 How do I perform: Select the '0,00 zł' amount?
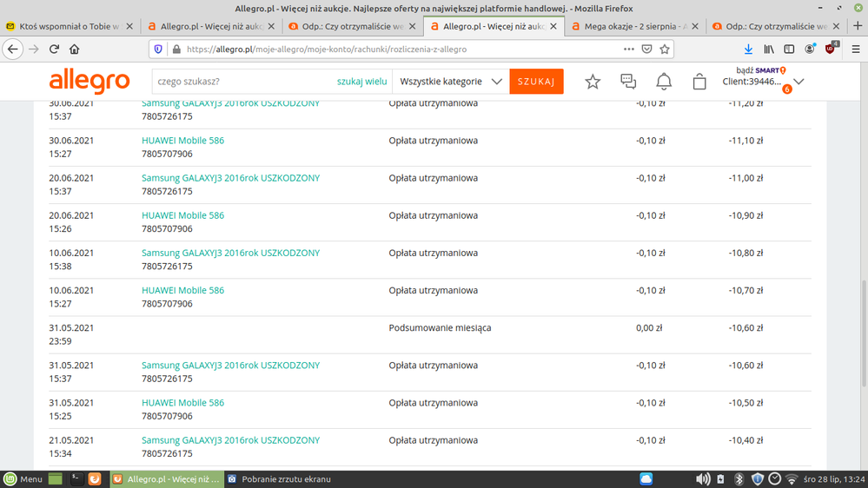(x=649, y=328)
